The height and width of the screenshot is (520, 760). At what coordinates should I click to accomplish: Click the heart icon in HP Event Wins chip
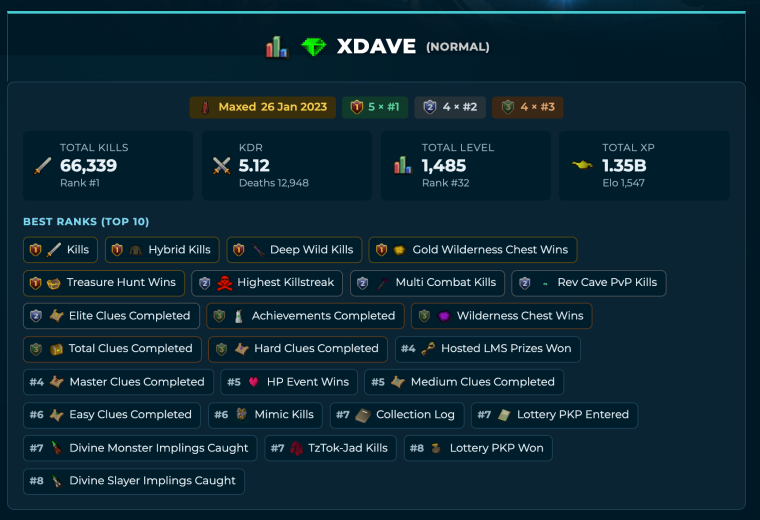[253, 382]
